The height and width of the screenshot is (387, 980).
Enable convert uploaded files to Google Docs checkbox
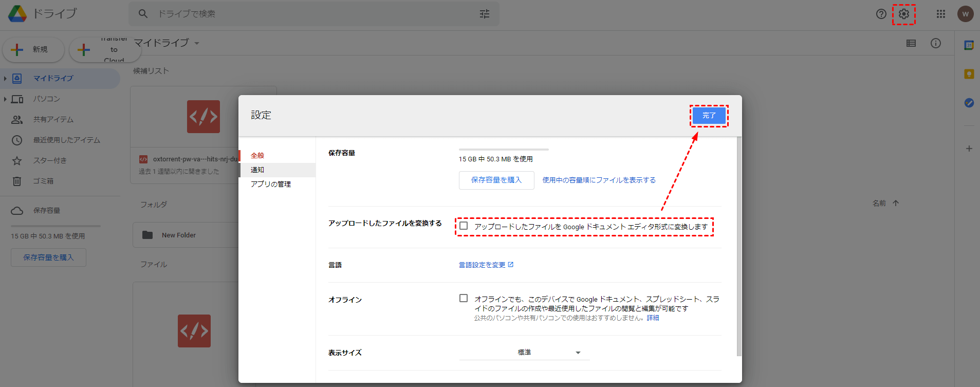[464, 226]
